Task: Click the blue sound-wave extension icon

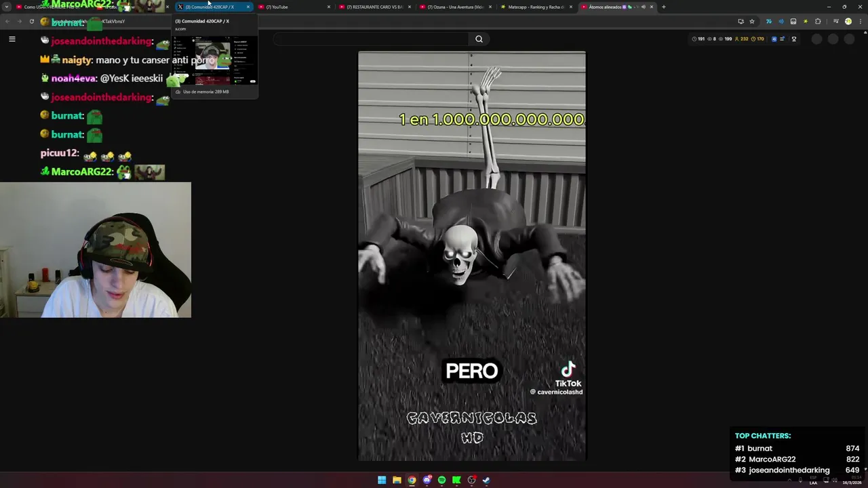Action: 781,21
